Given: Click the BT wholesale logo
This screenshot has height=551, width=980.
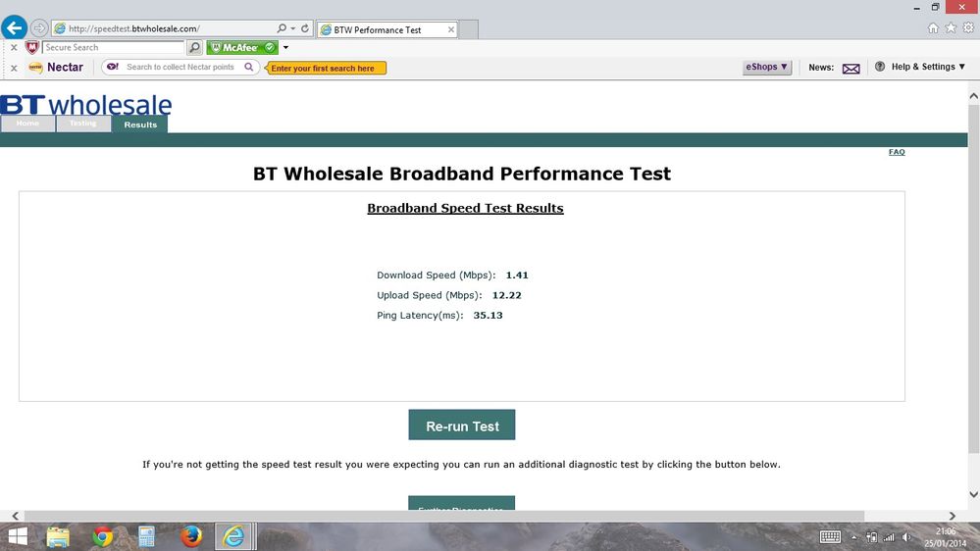Looking at the screenshot, I should 86,104.
